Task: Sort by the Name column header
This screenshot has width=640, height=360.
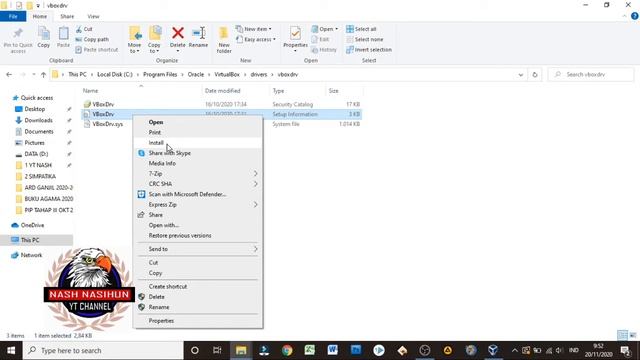Action: click(x=91, y=91)
